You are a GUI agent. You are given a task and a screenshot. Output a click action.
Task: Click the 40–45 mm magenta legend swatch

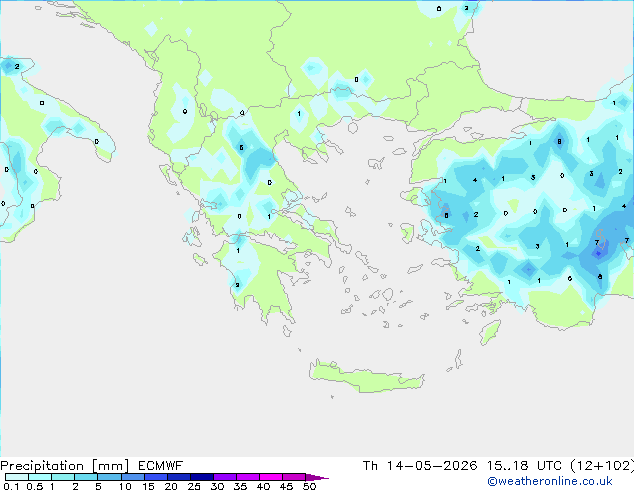pos(271,477)
